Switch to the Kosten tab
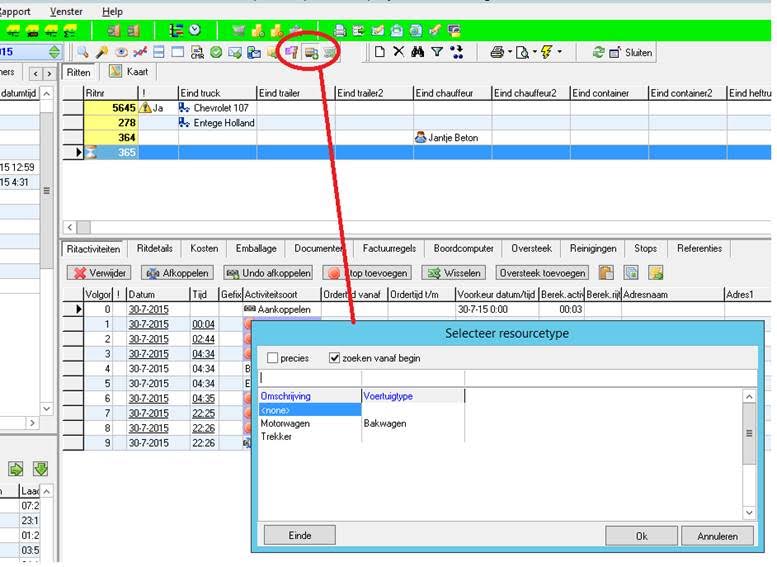 [203, 248]
